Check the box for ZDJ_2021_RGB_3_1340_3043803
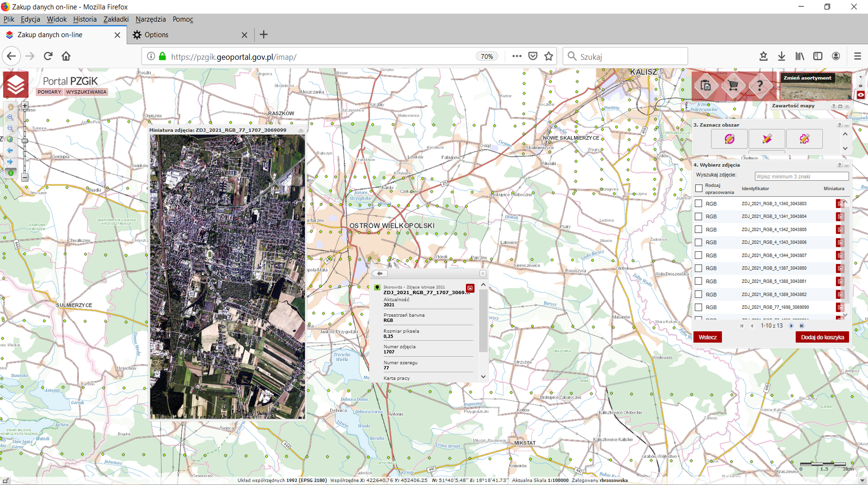 (x=698, y=204)
